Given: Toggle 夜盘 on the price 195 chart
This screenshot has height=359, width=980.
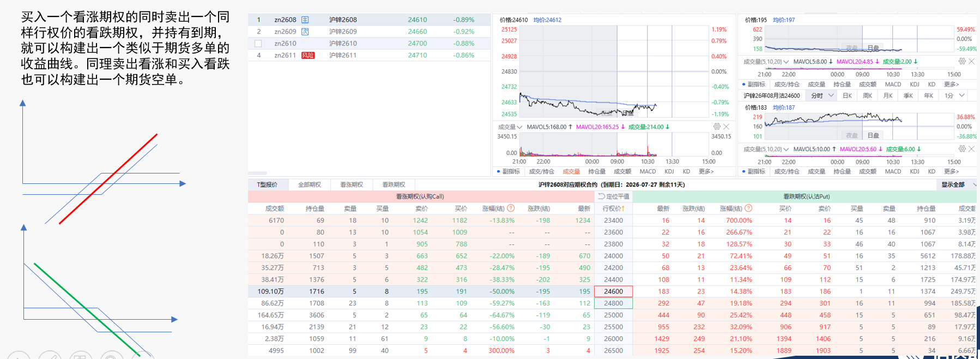Looking at the screenshot, I should pyautogui.click(x=852, y=48).
